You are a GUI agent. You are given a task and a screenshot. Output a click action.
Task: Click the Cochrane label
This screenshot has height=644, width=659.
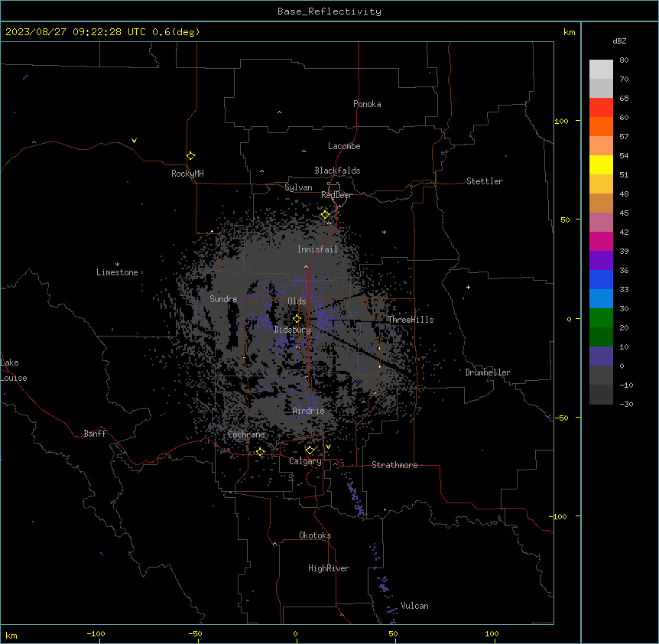point(246,434)
